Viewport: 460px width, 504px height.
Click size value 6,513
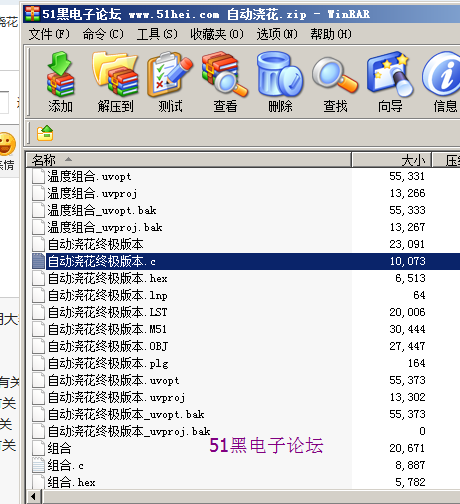tap(410, 278)
